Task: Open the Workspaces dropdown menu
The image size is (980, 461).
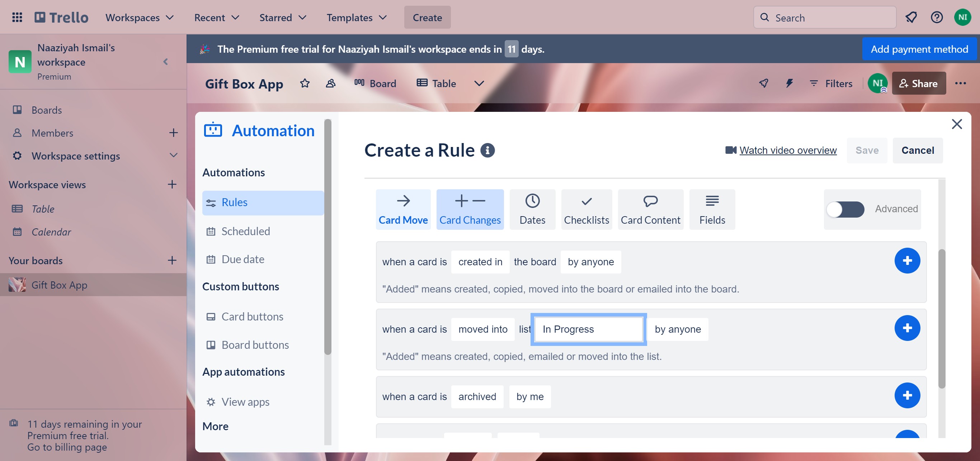Action: click(139, 18)
